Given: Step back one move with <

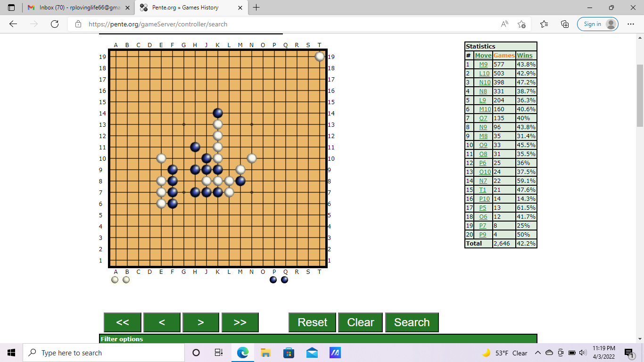Looking at the screenshot, I should coord(162,322).
